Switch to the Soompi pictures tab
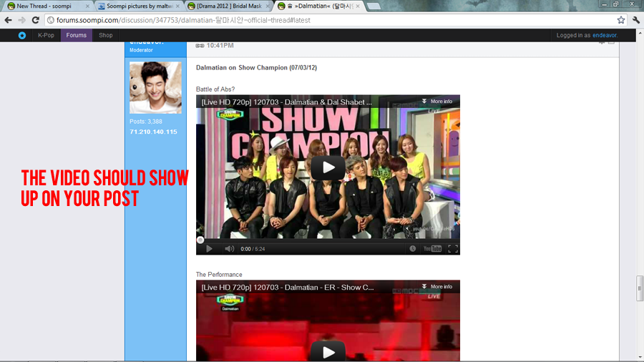This screenshot has width=644, height=362. 140,6
